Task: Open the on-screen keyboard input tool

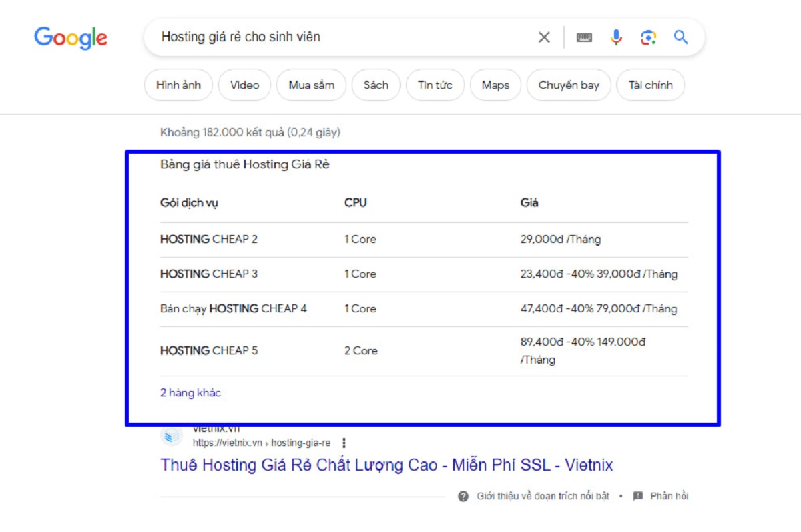Action: [584, 37]
